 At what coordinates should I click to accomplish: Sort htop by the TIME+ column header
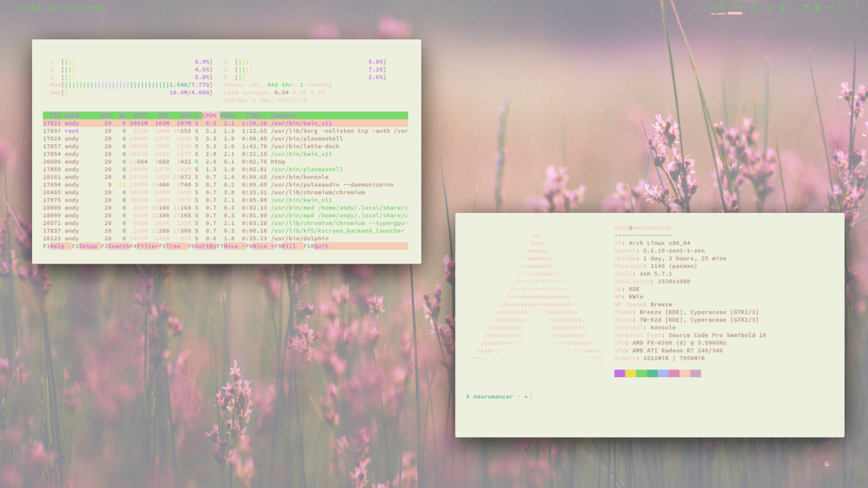254,115
